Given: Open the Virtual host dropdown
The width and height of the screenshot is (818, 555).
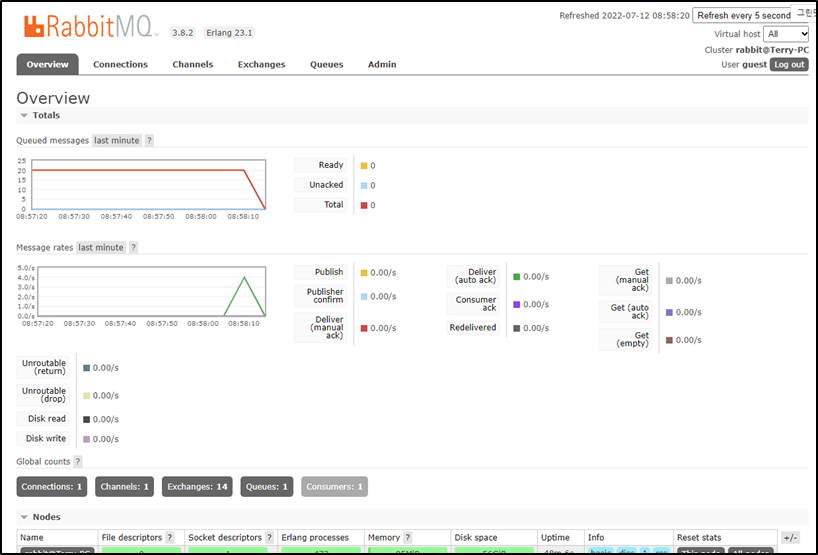Looking at the screenshot, I should pyautogui.click(x=786, y=34).
